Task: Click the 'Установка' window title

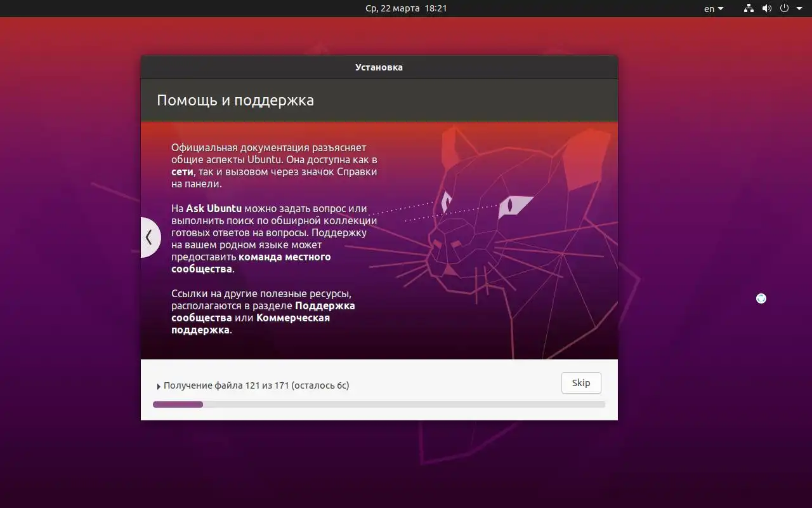Action: coord(379,67)
